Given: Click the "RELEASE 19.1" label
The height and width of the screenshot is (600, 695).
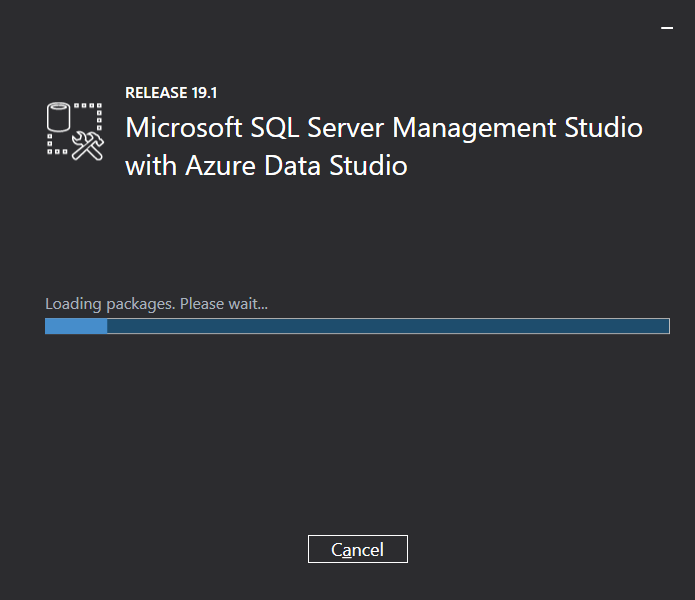Looking at the screenshot, I should click(x=171, y=93).
